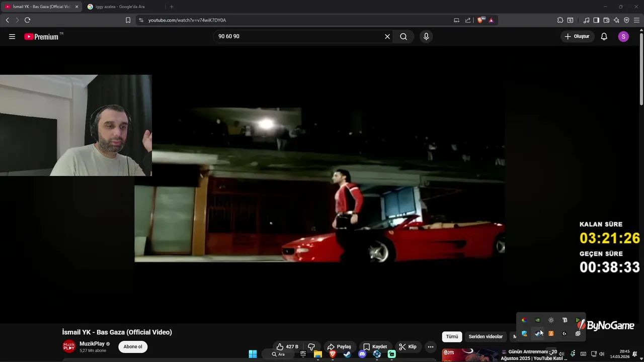
Task: Click the youtube.com address bar URL
Action: tap(187, 20)
